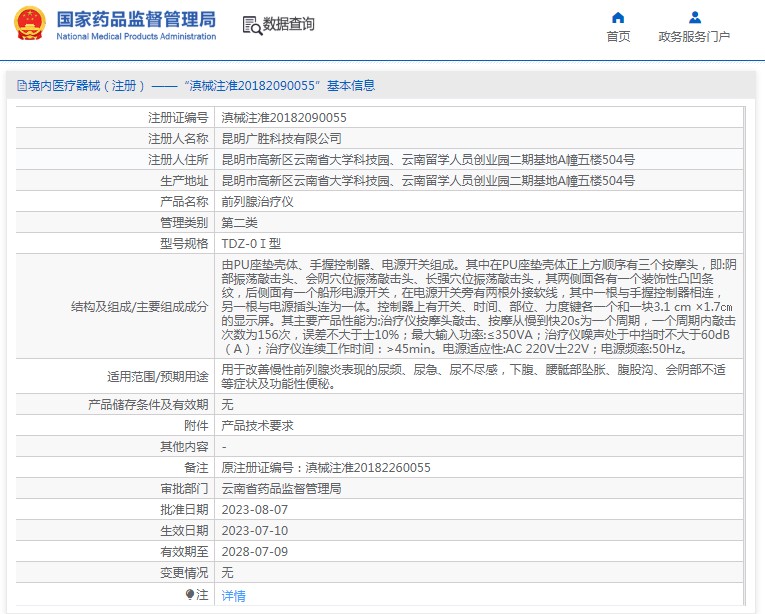Open the 数据查询 text link
The height and width of the screenshot is (614, 765).
[289, 24]
